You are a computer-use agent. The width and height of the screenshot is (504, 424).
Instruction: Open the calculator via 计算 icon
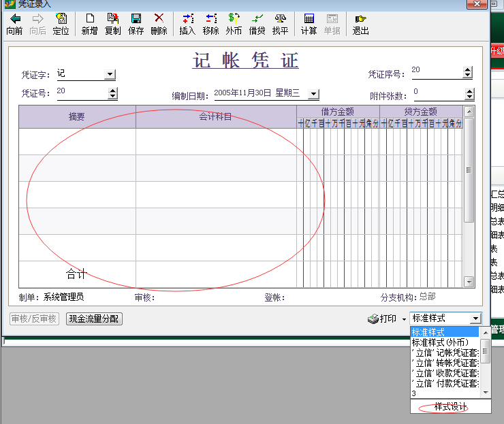[309, 19]
